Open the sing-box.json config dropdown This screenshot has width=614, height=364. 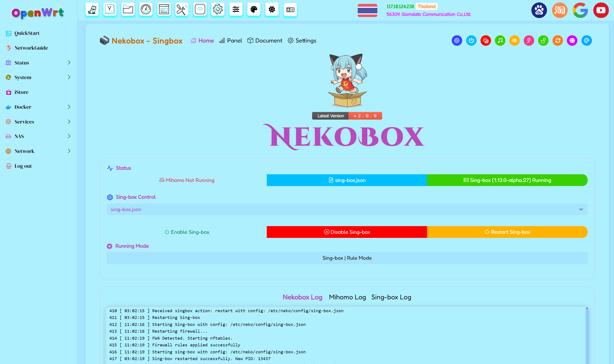point(347,209)
